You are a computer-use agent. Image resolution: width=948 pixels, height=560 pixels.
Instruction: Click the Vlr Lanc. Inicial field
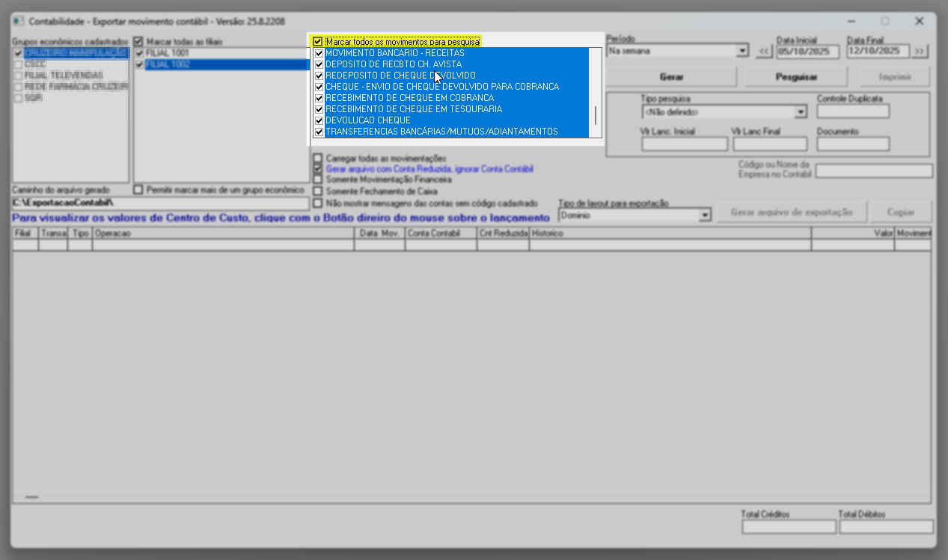click(x=685, y=144)
